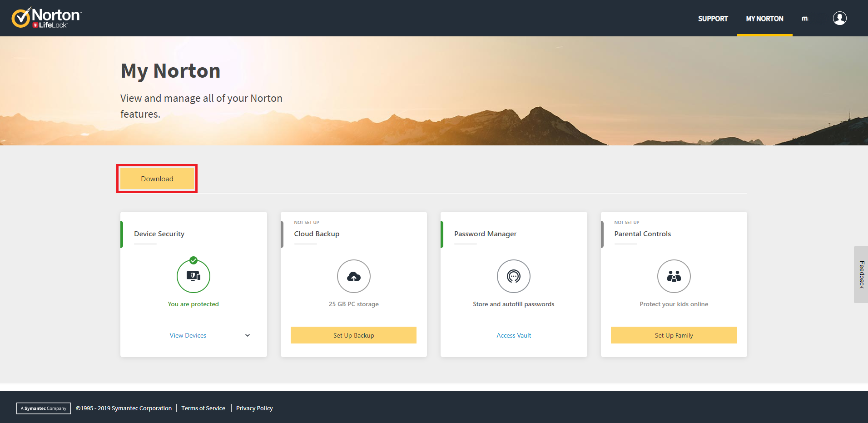868x423 pixels.
Task: Click the Cloud Backup upload icon
Action: tap(354, 276)
